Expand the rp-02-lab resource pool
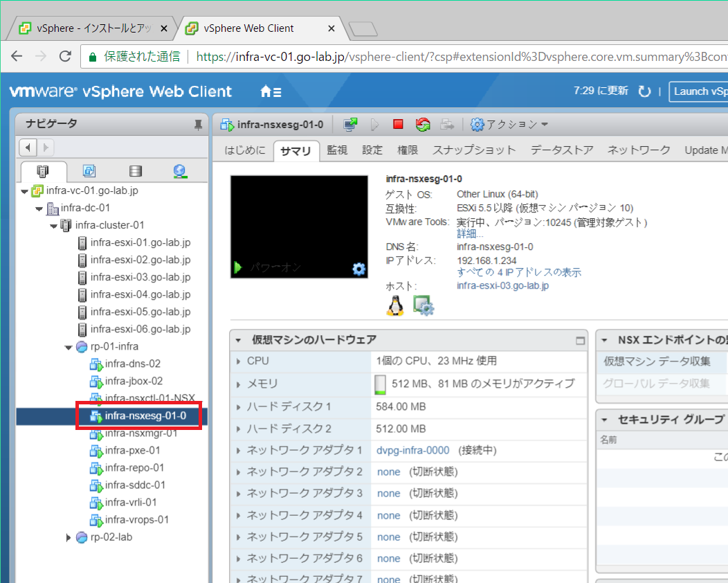This screenshot has height=583, width=728. (69, 537)
